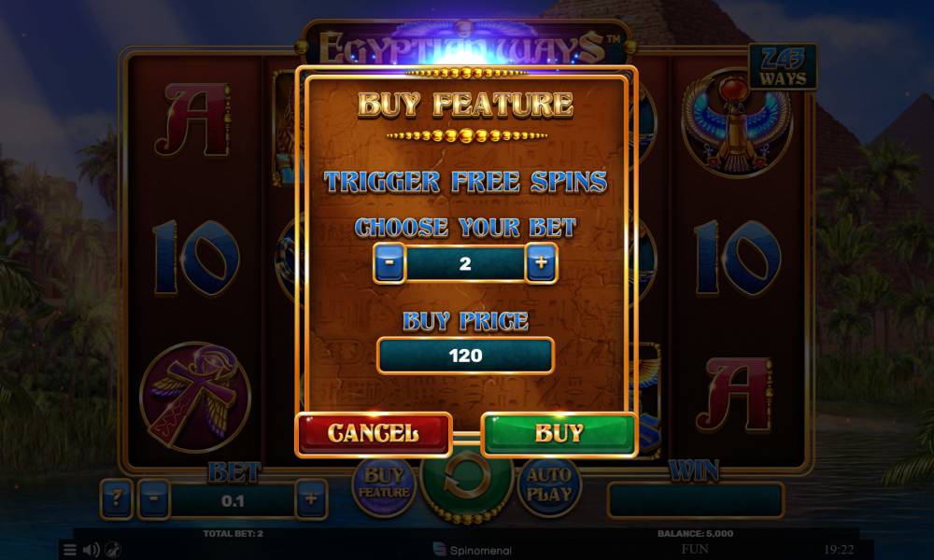Click the green BUY button
This screenshot has width=934, height=560.
(559, 434)
